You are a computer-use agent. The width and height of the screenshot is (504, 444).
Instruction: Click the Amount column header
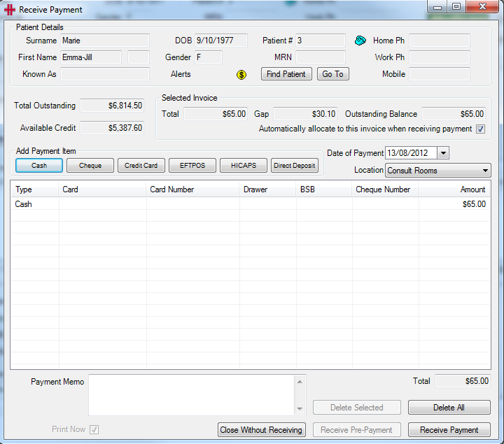click(x=454, y=189)
